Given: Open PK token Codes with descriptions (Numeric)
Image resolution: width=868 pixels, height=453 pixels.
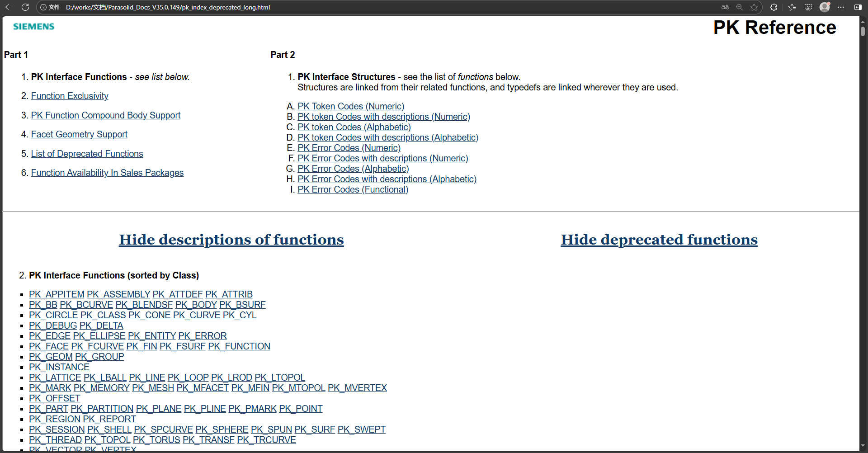Looking at the screenshot, I should click(x=384, y=117).
